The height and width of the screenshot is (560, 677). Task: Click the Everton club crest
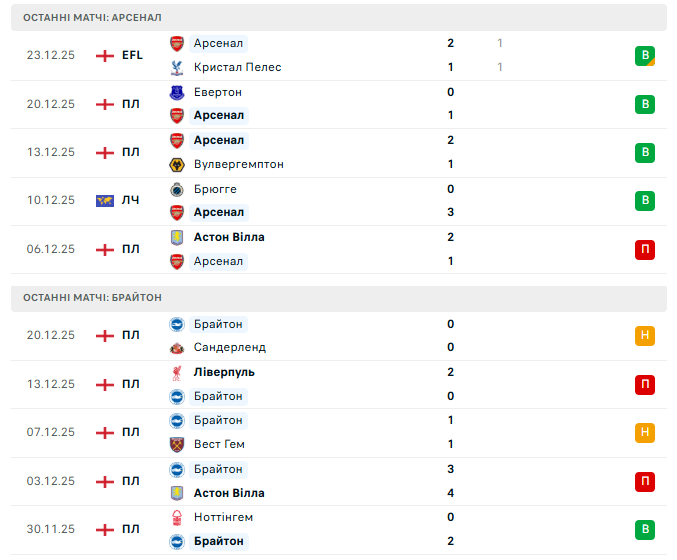pos(177,92)
